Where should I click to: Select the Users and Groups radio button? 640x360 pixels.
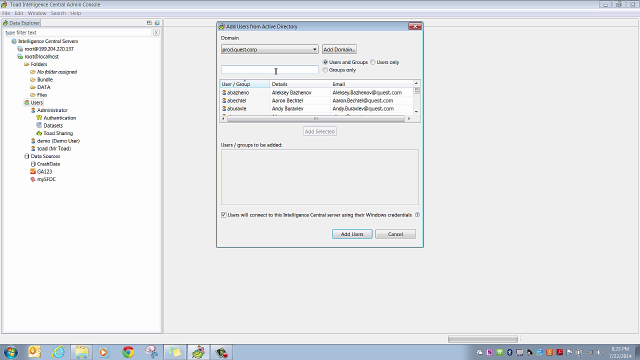tap(325, 62)
